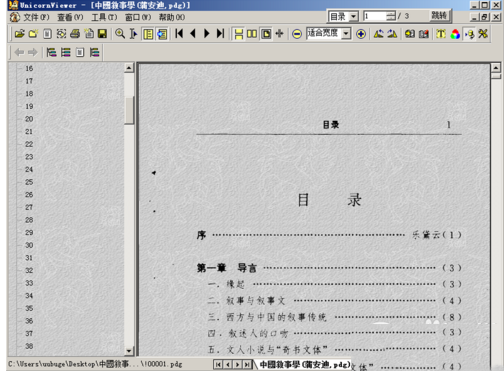This screenshot has height=371, width=504.
Task: Click the book with left arrow icon
Action: [410, 34]
